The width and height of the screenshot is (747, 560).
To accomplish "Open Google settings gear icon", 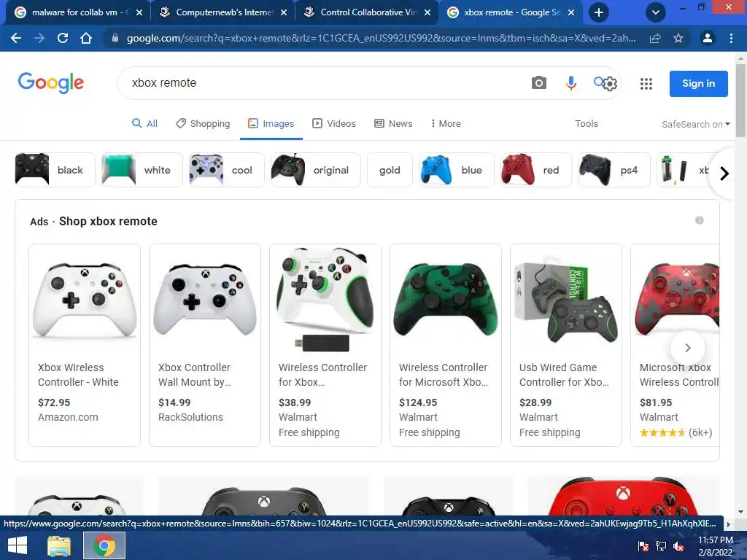I will point(610,84).
